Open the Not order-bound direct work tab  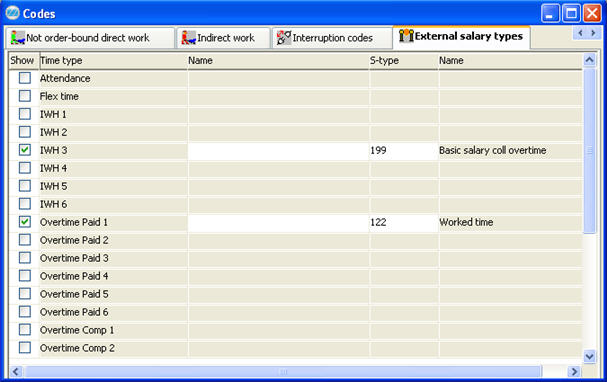(x=89, y=38)
